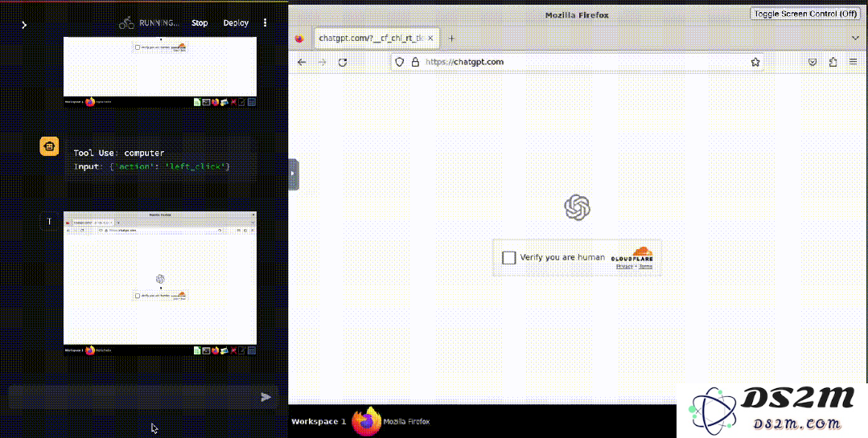This screenshot has height=438, width=868.
Task: Open a new tab with the plus button
Action: [x=451, y=38]
